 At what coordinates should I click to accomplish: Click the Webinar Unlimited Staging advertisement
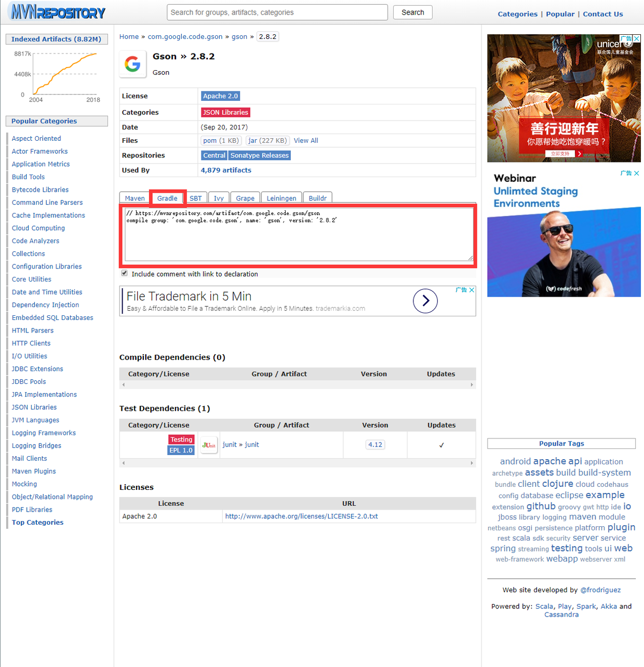tap(564, 233)
